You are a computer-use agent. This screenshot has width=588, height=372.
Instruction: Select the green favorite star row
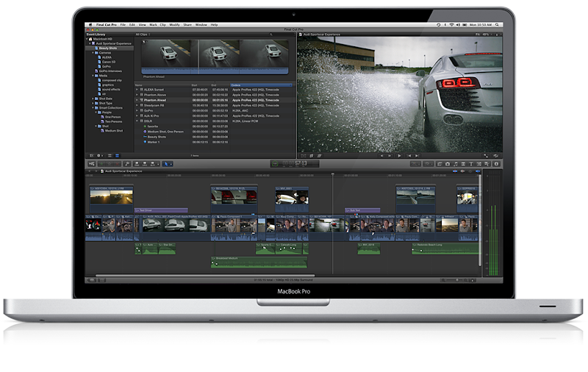[x=213, y=126]
